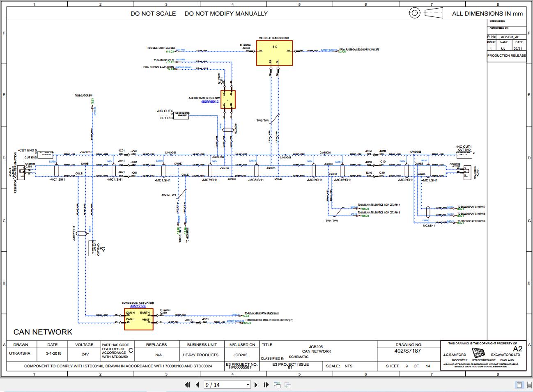This screenshot has width=533, height=392.
Task: Click the -MC12:TW1 wire label
Action: pyautogui.click(x=168, y=195)
